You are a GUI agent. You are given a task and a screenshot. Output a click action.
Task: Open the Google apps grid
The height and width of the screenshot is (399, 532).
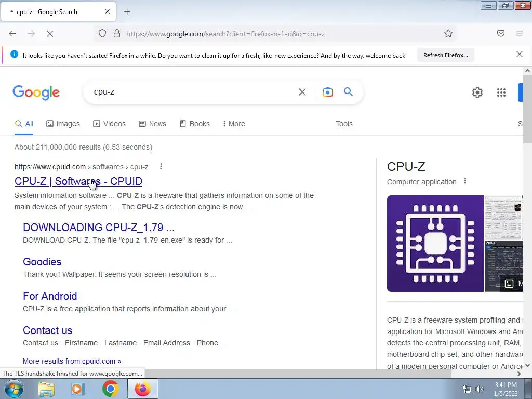[x=501, y=92]
